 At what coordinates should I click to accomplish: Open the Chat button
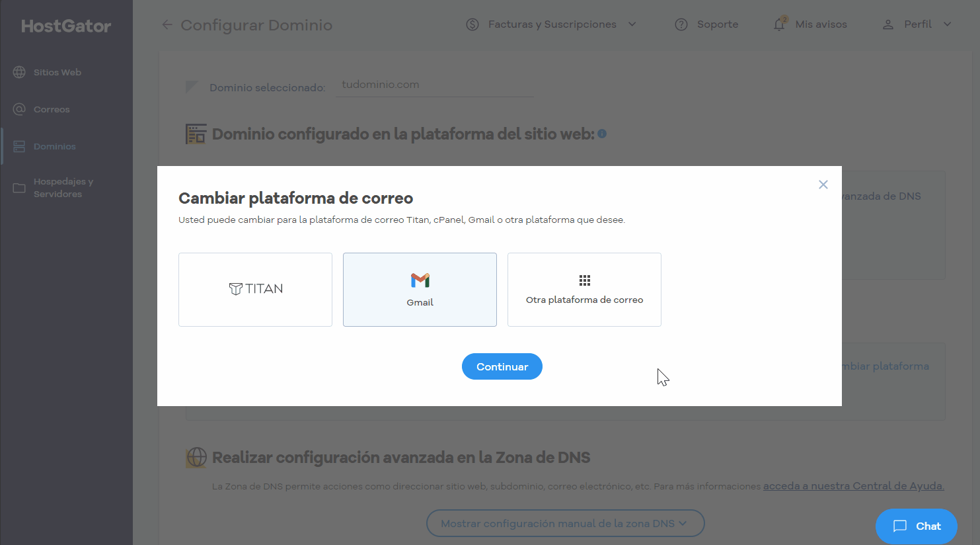coord(916,526)
